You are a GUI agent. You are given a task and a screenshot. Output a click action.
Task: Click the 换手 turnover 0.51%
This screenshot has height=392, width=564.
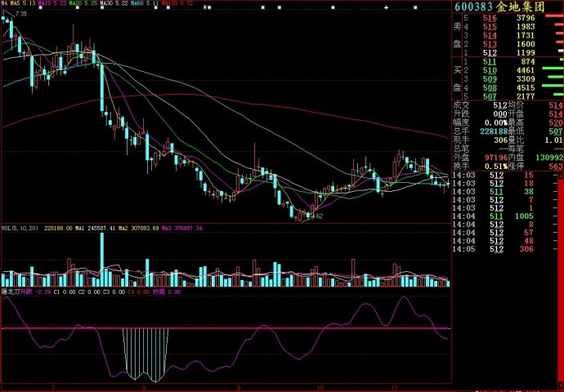pyautogui.click(x=496, y=167)
